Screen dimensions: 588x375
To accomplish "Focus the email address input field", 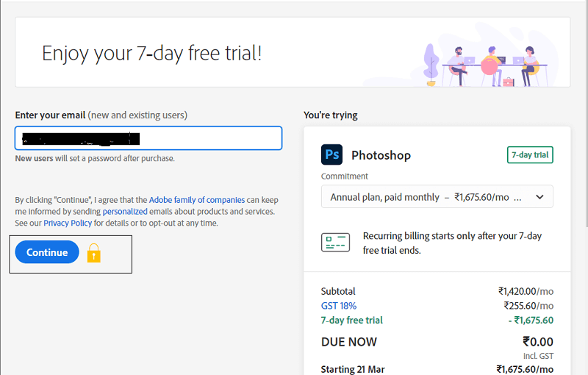I will coord(148,138).
